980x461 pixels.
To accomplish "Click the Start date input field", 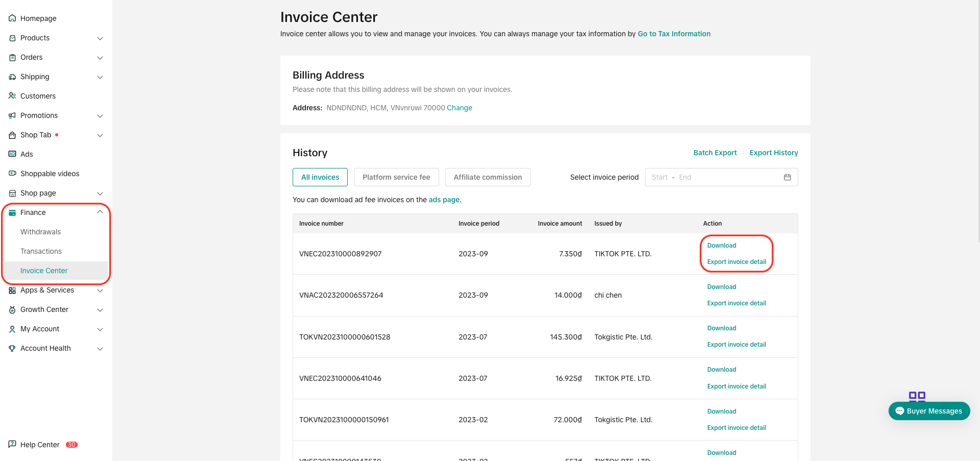I will (x=659, y=177).
